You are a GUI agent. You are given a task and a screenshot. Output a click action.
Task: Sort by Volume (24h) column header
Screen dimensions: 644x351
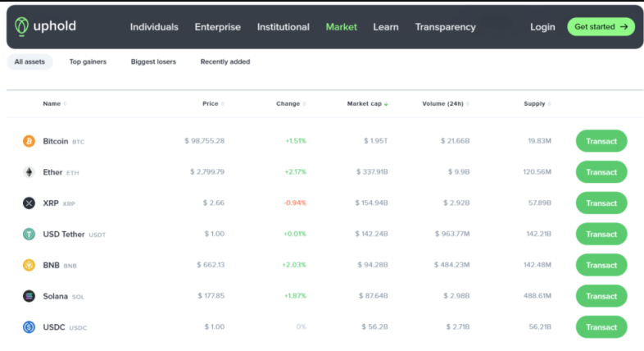coord(444,104)
